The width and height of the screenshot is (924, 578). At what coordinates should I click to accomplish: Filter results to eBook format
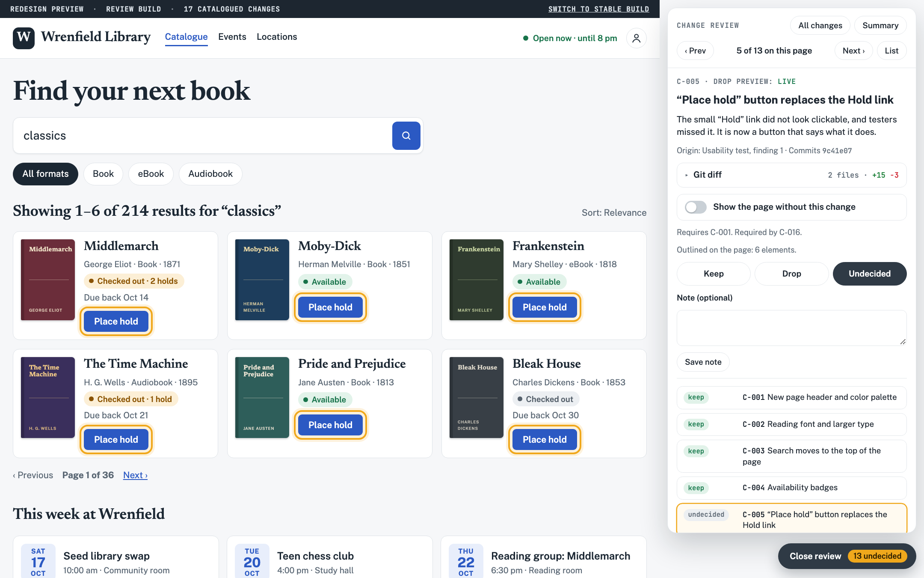tap(151, 174)
